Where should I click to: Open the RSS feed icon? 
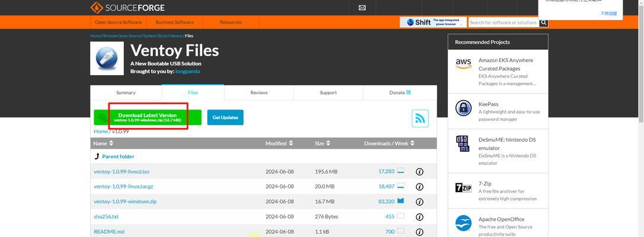coord(420,118)
